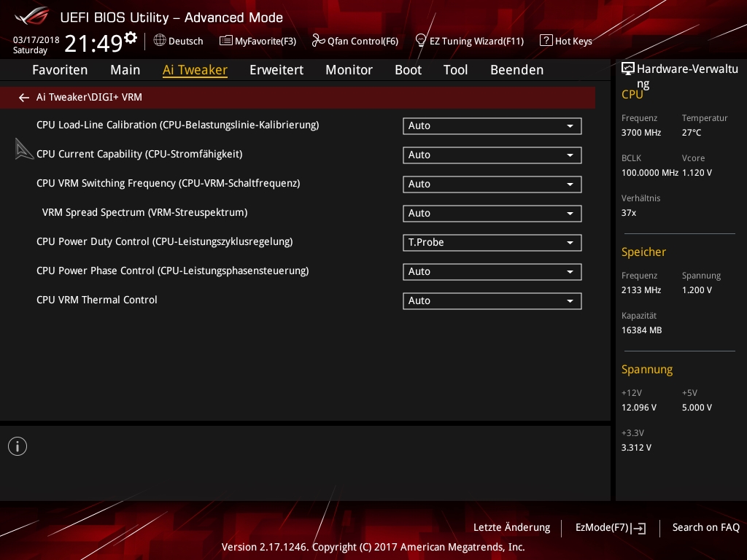Switch to the Boot tab

click(x=409, y=70)
